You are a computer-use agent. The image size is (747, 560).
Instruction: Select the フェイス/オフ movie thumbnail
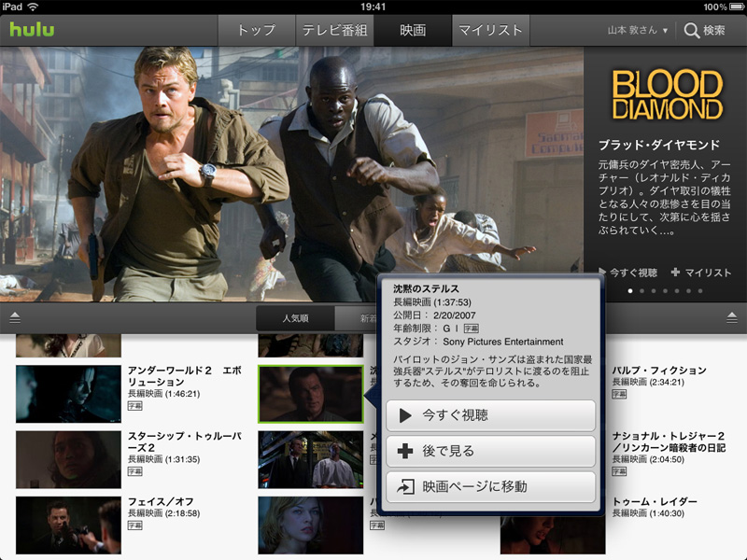pyautogui.click(x=68, y=525)
